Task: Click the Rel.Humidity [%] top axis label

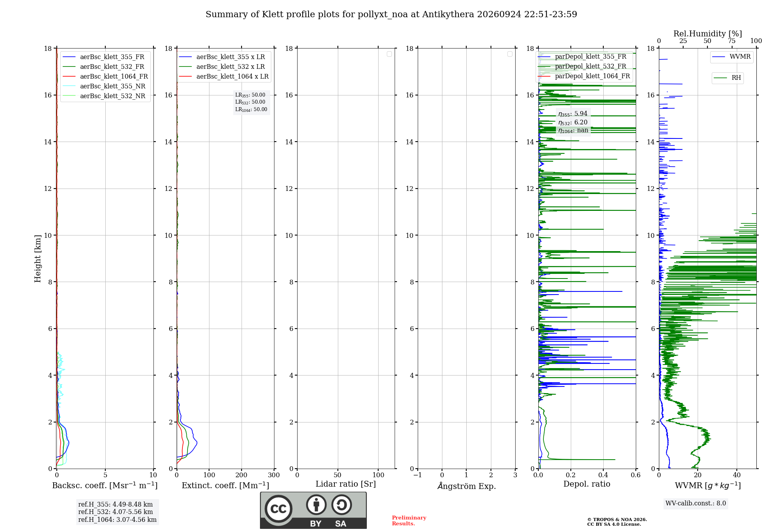Action: [707, 34]
